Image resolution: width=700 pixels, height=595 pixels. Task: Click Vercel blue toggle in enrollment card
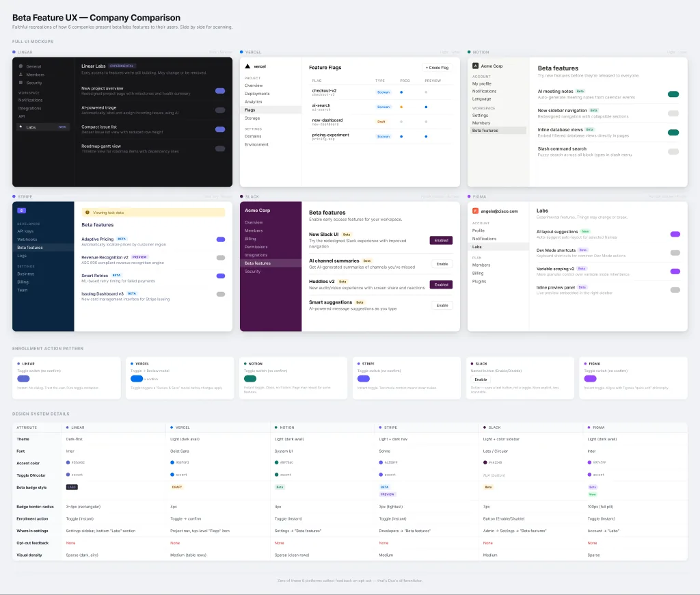[x=137, y=379]
